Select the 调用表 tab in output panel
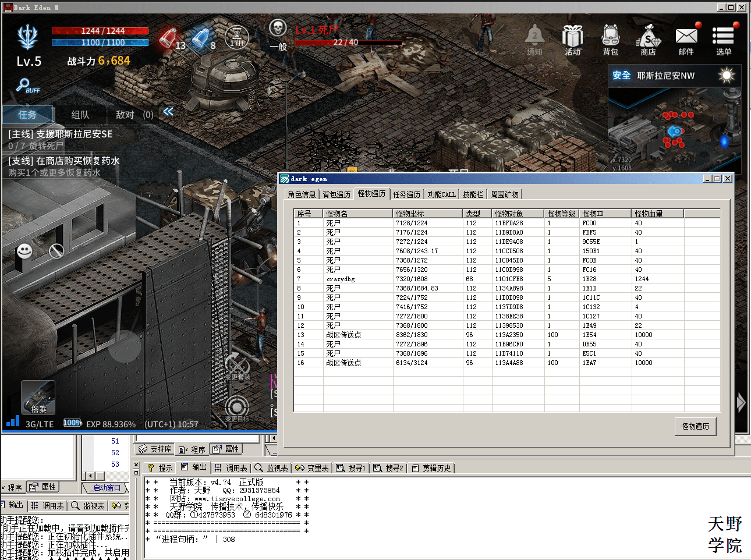This screenshot has width=751, height=560. 231,468
